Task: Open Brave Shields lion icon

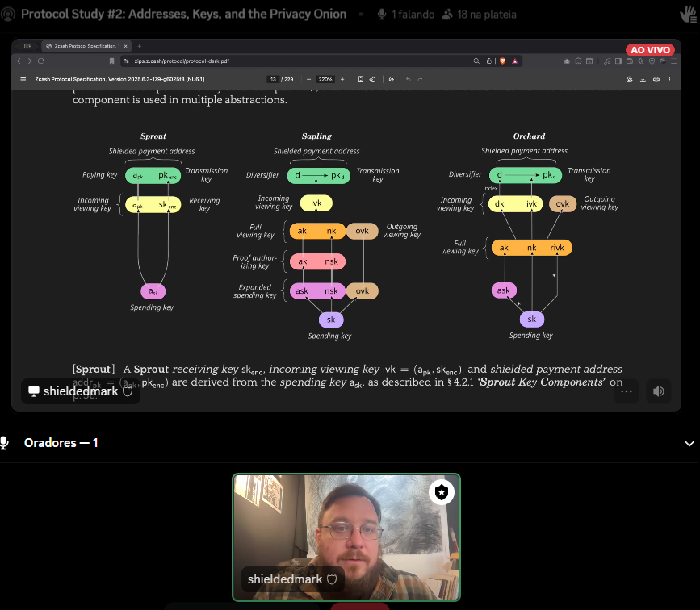Action: 502,61
